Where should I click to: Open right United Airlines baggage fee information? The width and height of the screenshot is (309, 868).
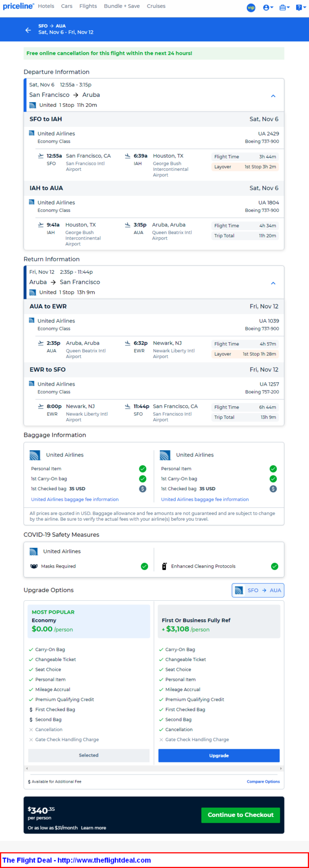(205, 499)
